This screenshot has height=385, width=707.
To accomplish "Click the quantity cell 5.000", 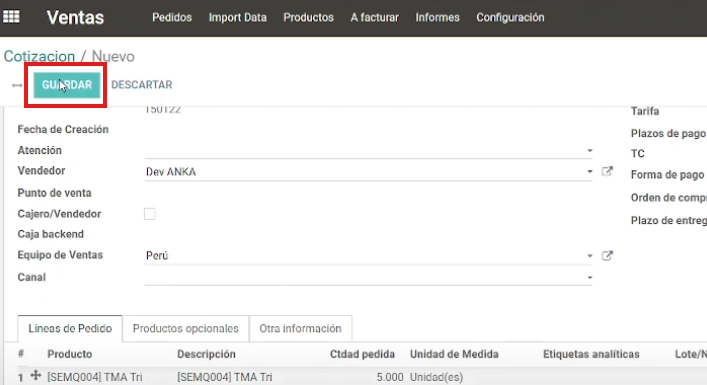I will 390,377.
